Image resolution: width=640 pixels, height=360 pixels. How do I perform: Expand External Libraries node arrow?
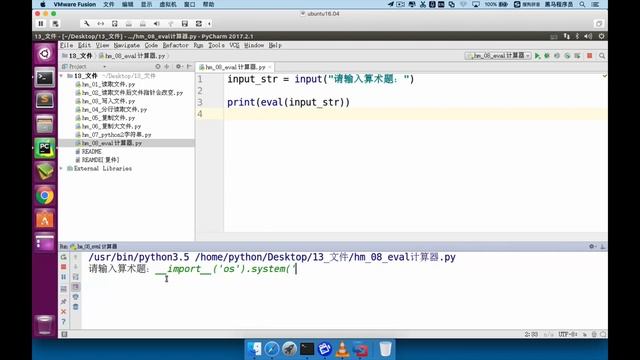tap(62, 169)
